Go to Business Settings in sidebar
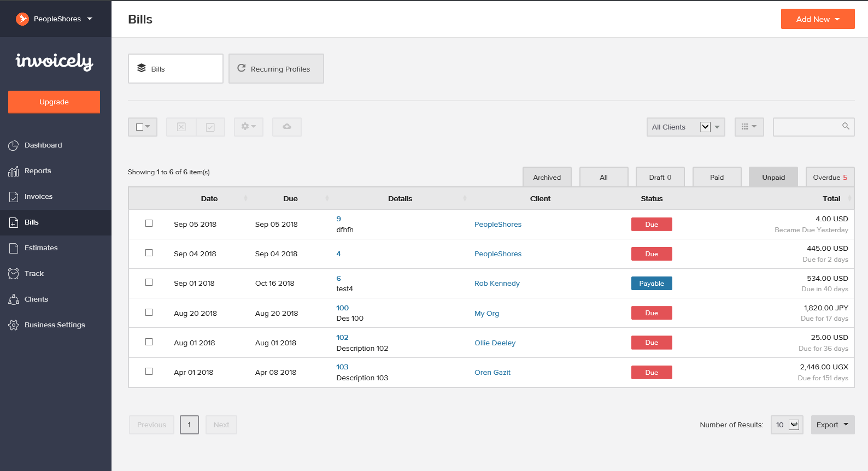Viewport: 868px width, 471px height. pyautogui.click(x=55, y=325)
